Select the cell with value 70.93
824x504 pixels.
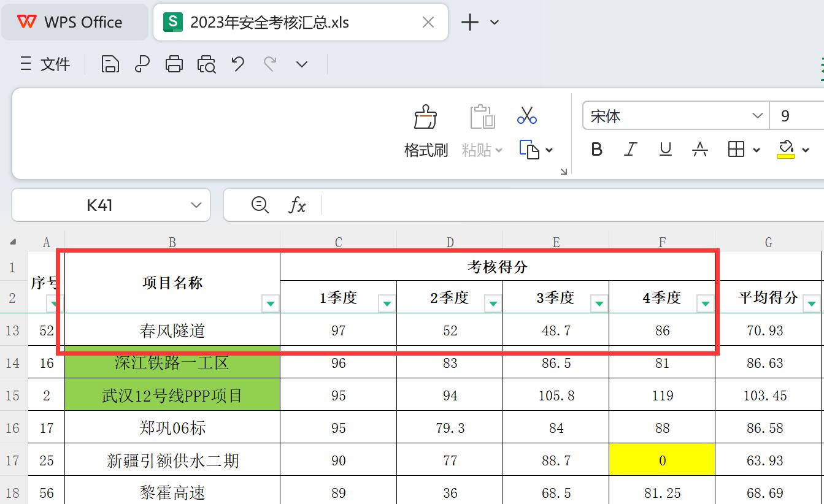768,330
